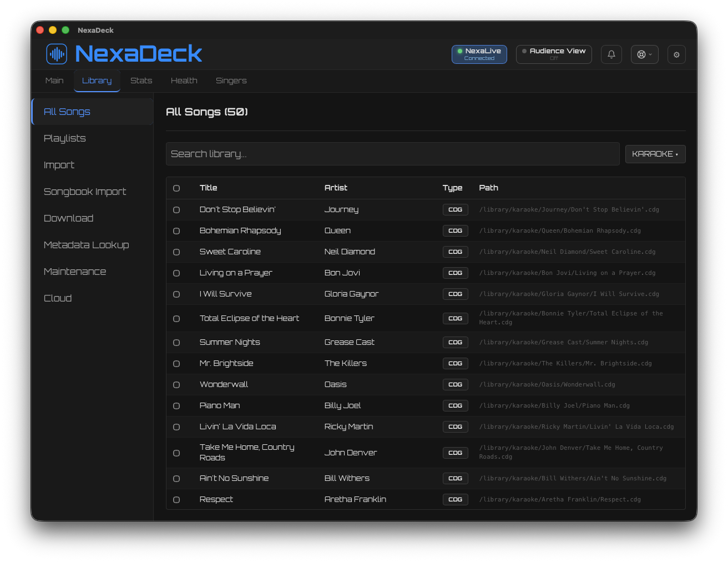Open the Singers tab
This screenshot has width=728, height=562.
point(231,81)
